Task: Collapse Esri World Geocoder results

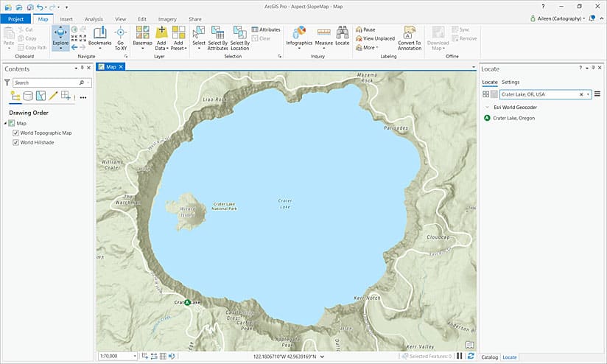Action: [x=487, y=108]
